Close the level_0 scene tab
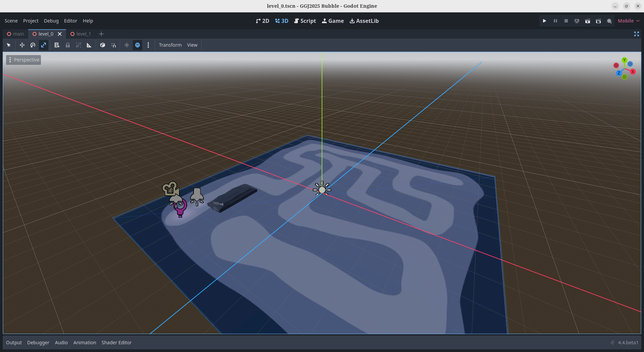 pyautogui.click(x=60, y=34)
